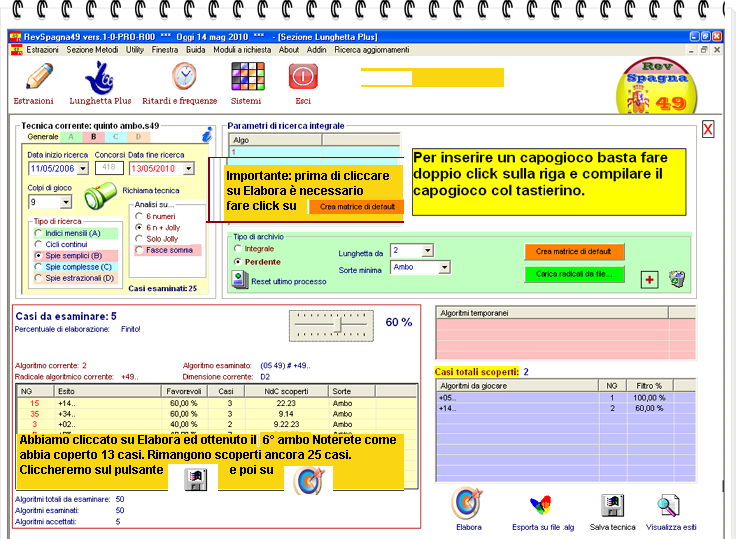The width and height of the screenshot is (736, 539).
Task: Select 6 n + Jolly option
Action: 139,228
